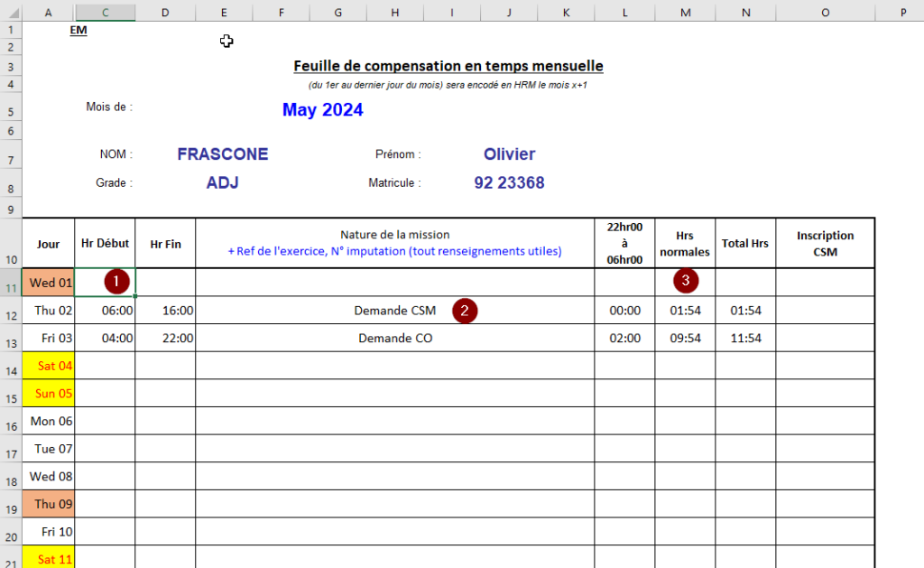This screenshot has height=568, width=924.
Task: Select the column O header
Action: click(825, 12)
